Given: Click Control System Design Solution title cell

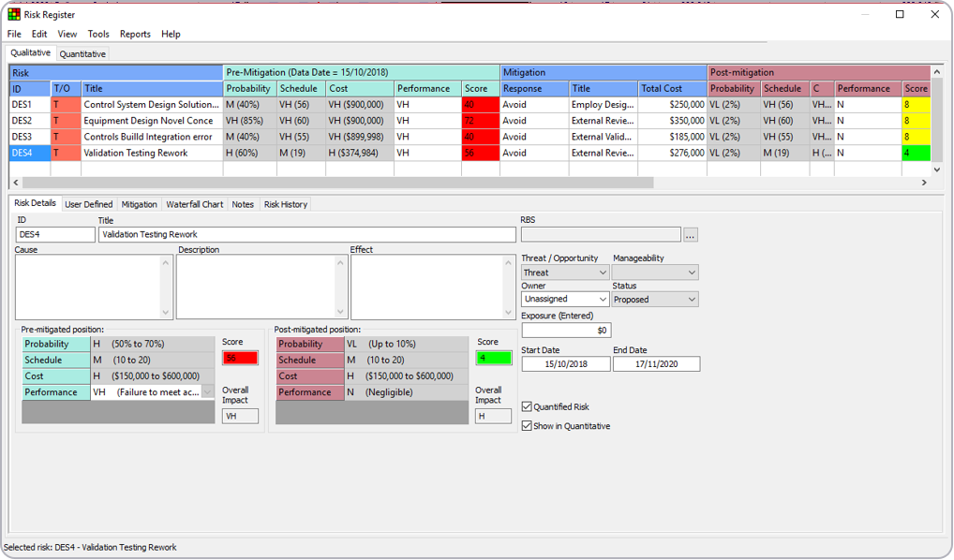Looking at the screenshot, I should (152, 105).
